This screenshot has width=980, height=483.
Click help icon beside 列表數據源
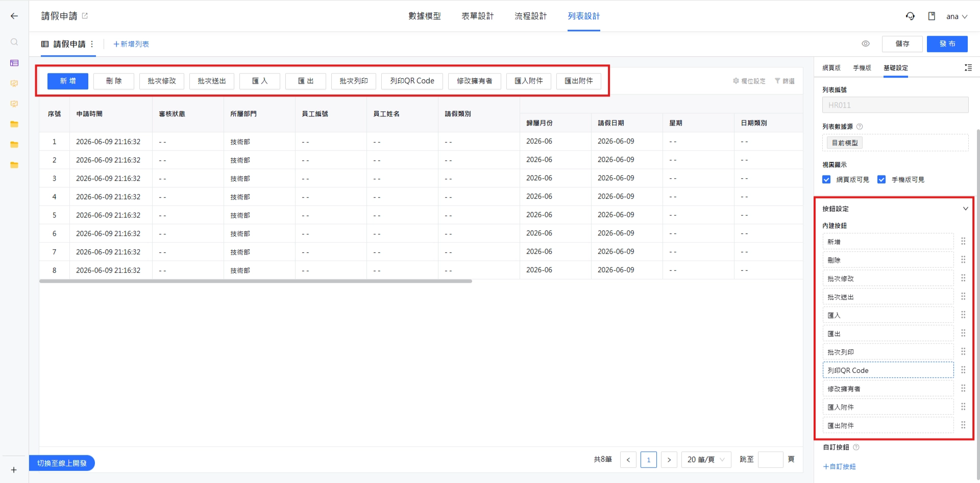(860, 127)
